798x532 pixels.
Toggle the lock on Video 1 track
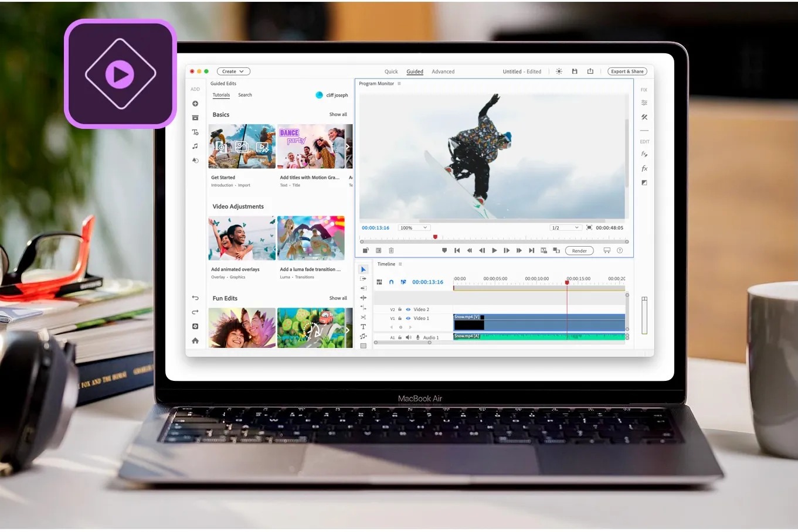(x=400, y=318)
